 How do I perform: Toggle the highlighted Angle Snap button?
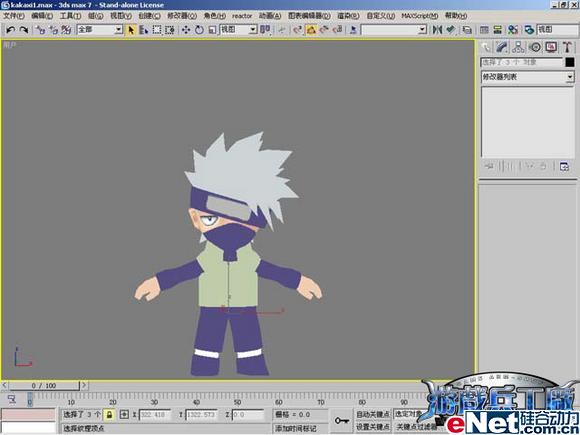(x=311, y=30)
